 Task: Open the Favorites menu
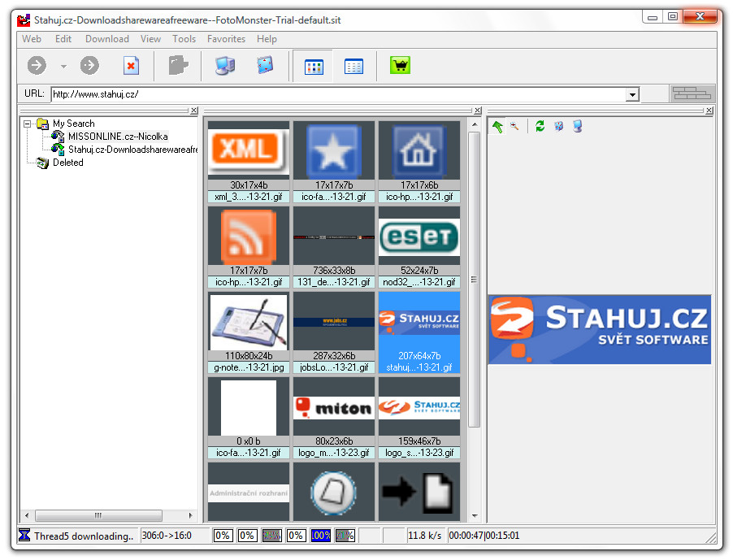[226, 39]
